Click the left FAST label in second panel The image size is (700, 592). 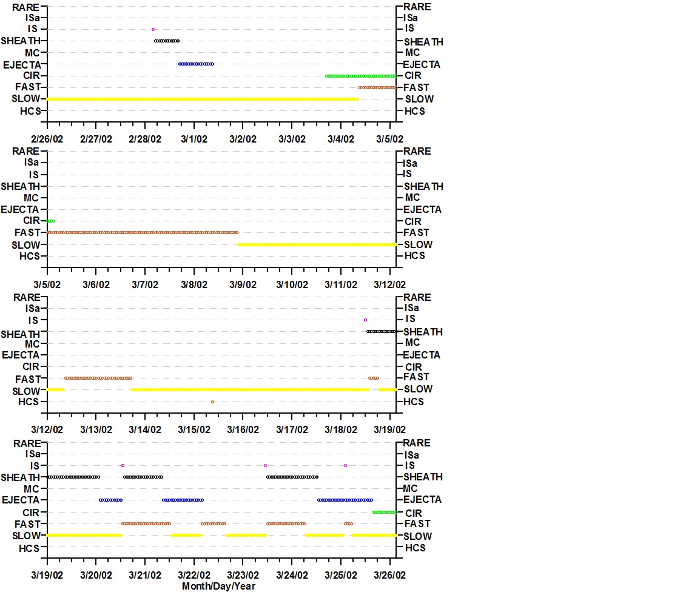coord(28,232)
